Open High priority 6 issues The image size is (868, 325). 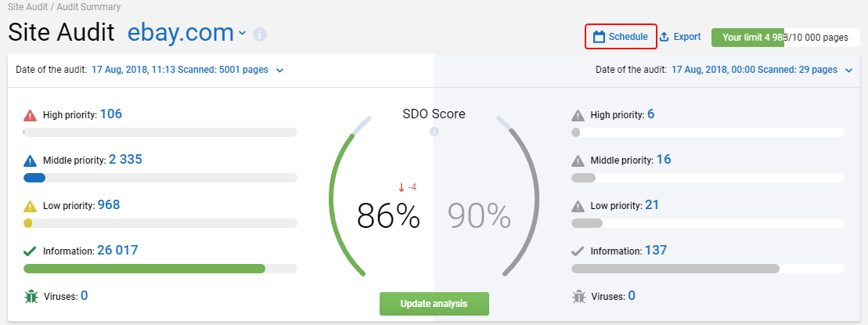651,114
